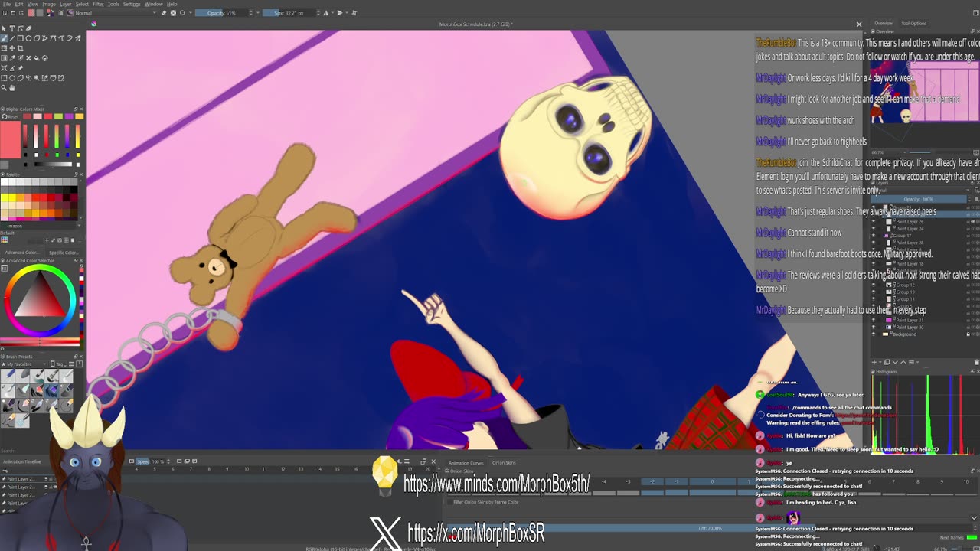
Task: Reload the original brush preset
Action: 182,13
